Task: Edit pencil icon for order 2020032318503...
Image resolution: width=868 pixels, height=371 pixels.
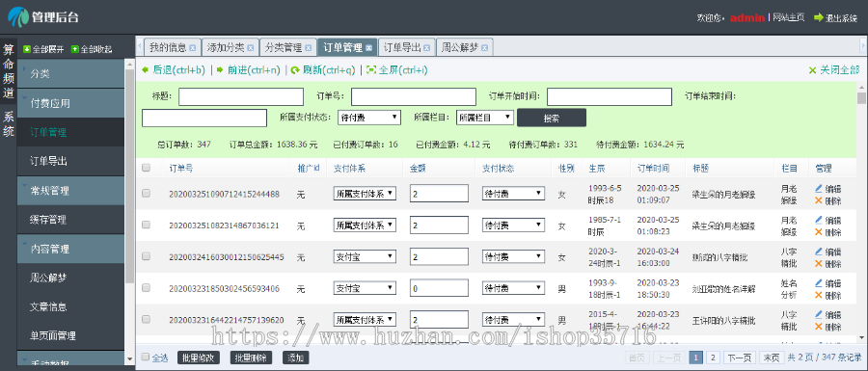Action: (819, 282)
